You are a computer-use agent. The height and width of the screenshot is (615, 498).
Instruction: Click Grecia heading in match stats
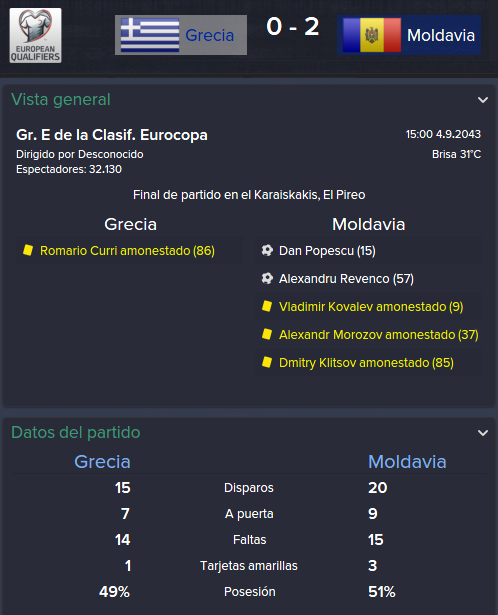(102, 462)
